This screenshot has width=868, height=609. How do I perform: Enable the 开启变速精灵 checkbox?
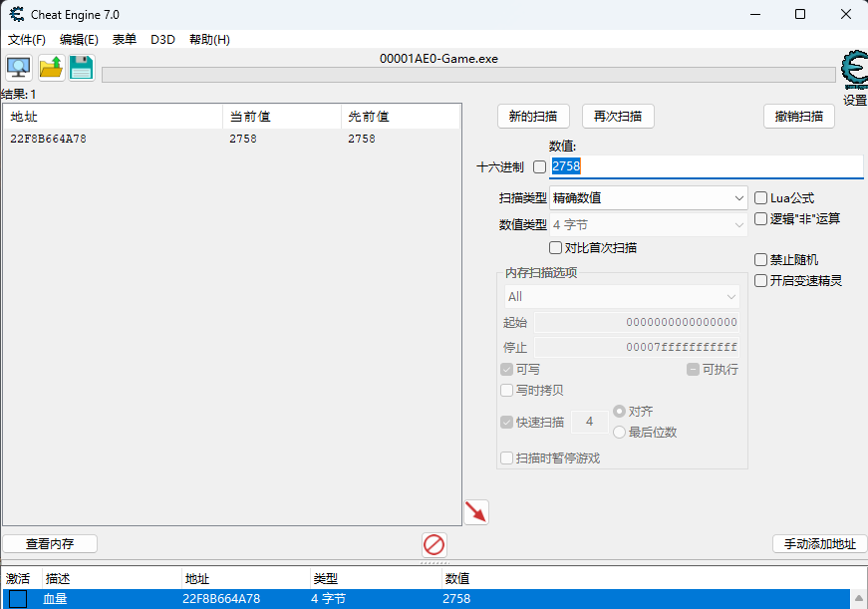click(760, 281)
